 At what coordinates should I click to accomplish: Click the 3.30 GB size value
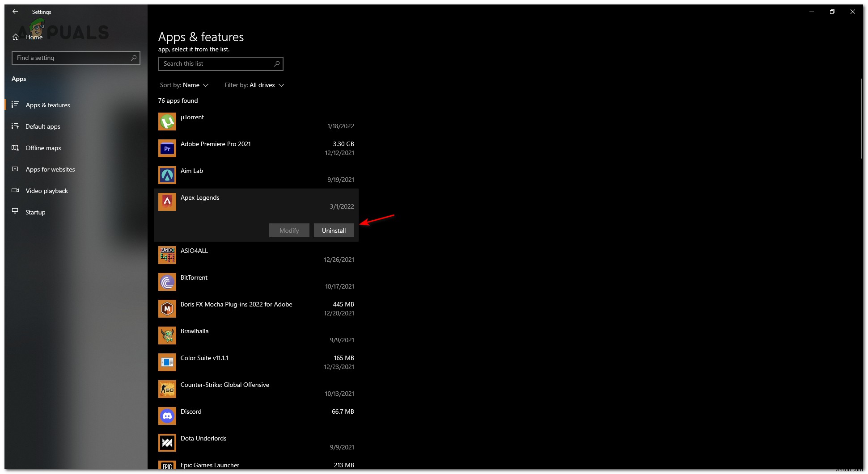point(343,144)
